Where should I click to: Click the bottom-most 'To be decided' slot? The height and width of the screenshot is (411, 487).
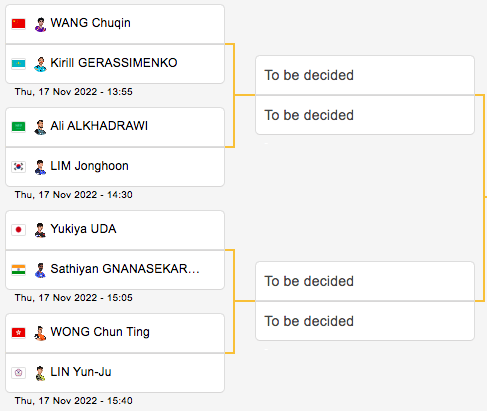(x=365, y=321)
